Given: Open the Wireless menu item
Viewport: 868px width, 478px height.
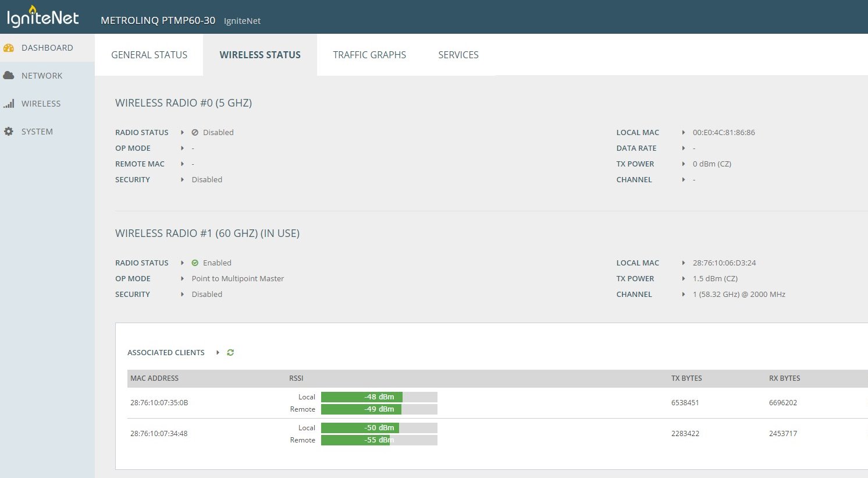Looking at the screenshot, I should click(47, 104).
